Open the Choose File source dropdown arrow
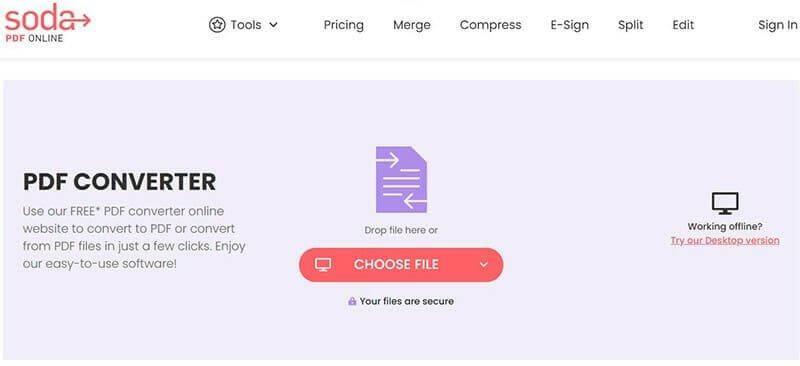 pos(484,264)
